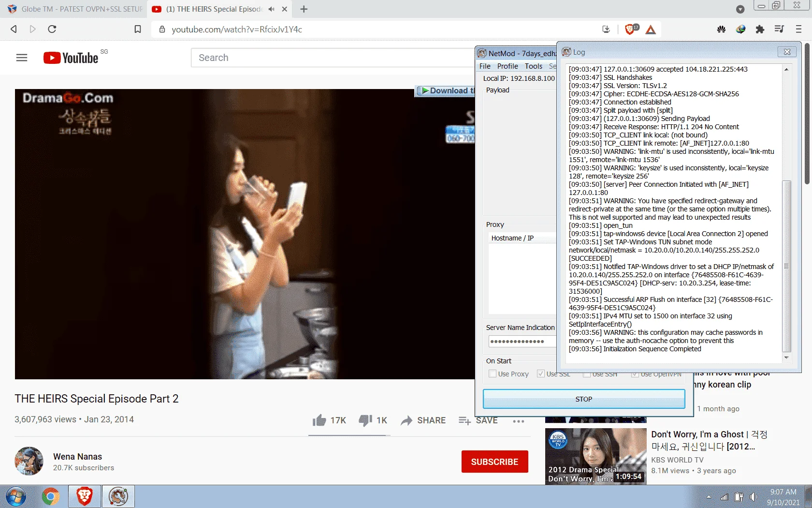Dislike the video with thumbs down 1K
This screenshot has height=508, width=812.
[373, 420]
